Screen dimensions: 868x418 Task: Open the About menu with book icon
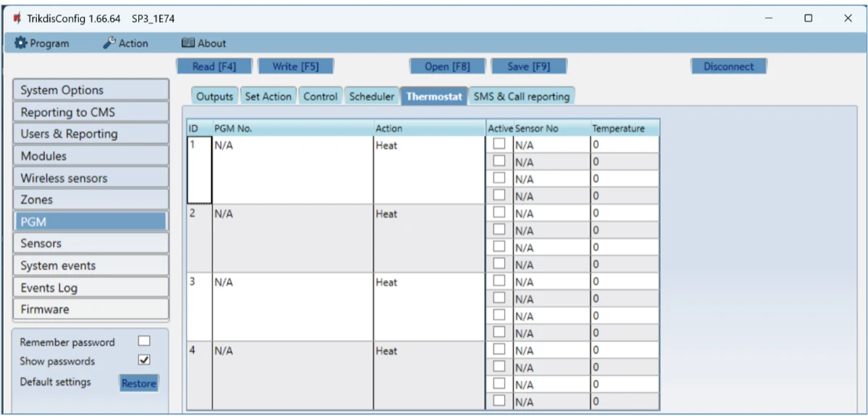point(203,43)
